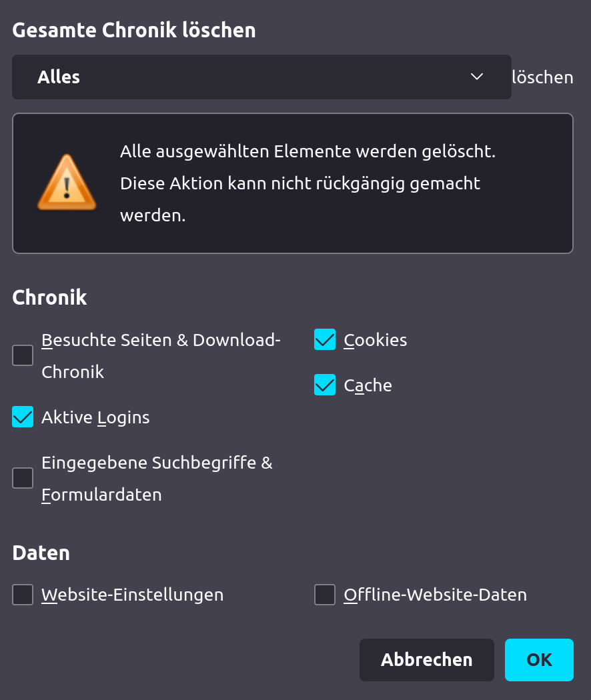The image size is (591, 700).
Task: Click the "Cookies" label text
Action: [376, 340]
